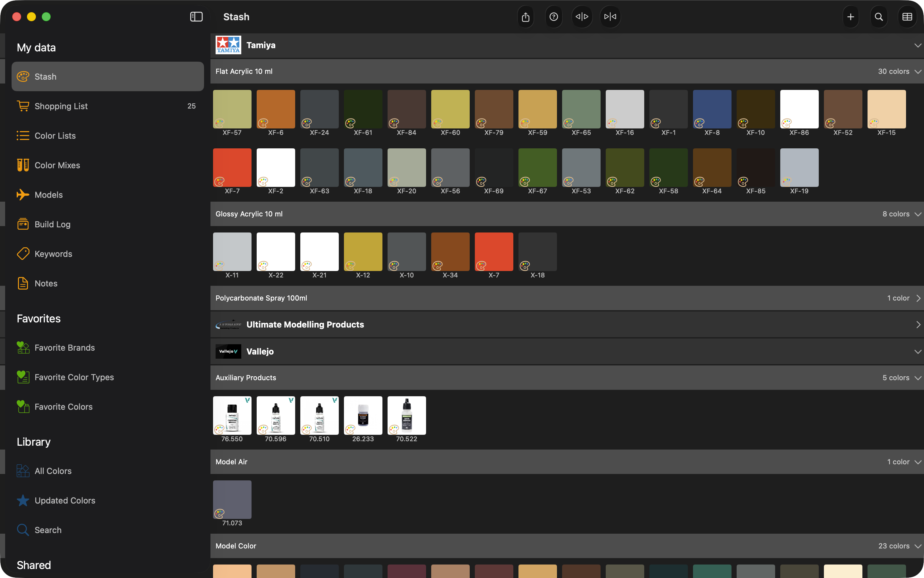924x578 pixels.
Task: Collapse the Model Color group
Action: click(x=918, y=546)
